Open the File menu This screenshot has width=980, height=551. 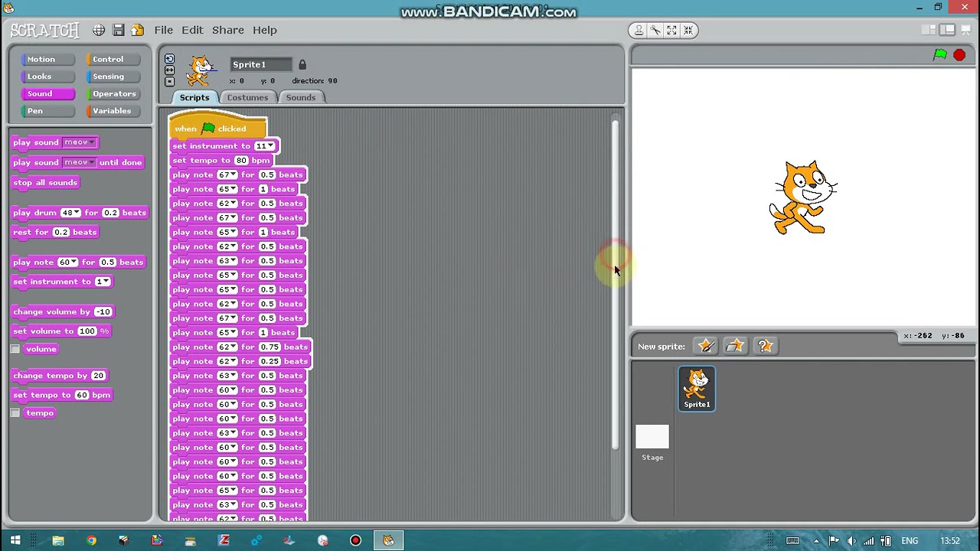[163, 30]
